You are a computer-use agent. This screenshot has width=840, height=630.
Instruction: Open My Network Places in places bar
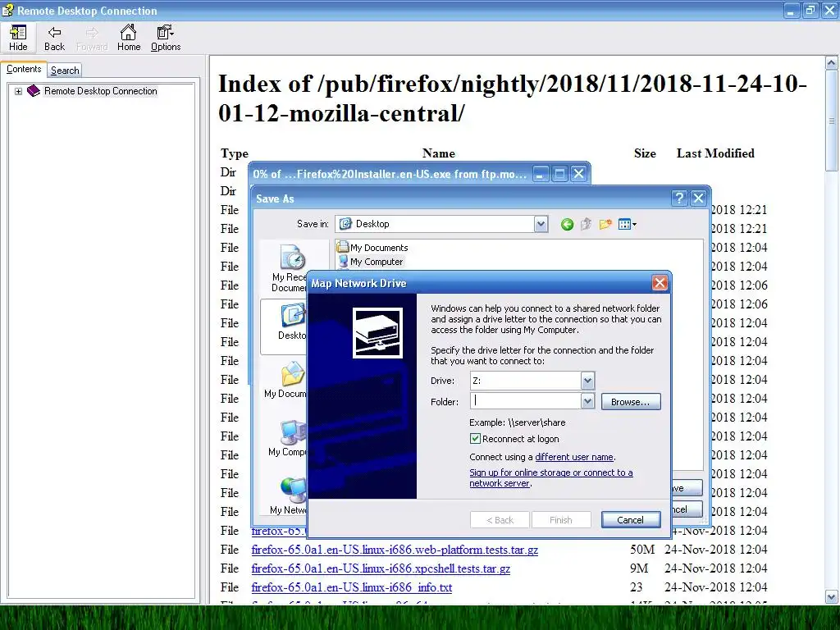coord(288,495)
